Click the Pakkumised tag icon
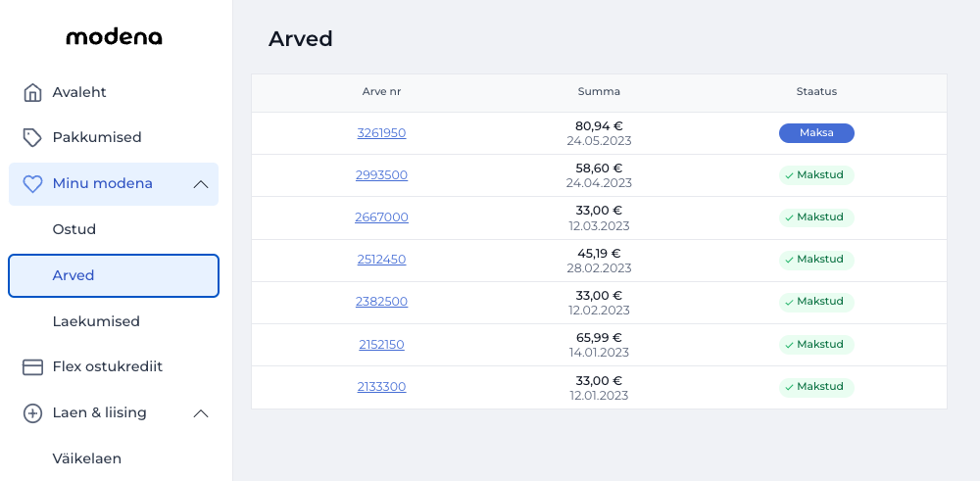Image resolution: width=980 pixels, height=481 pixels. tap(32, 137)
